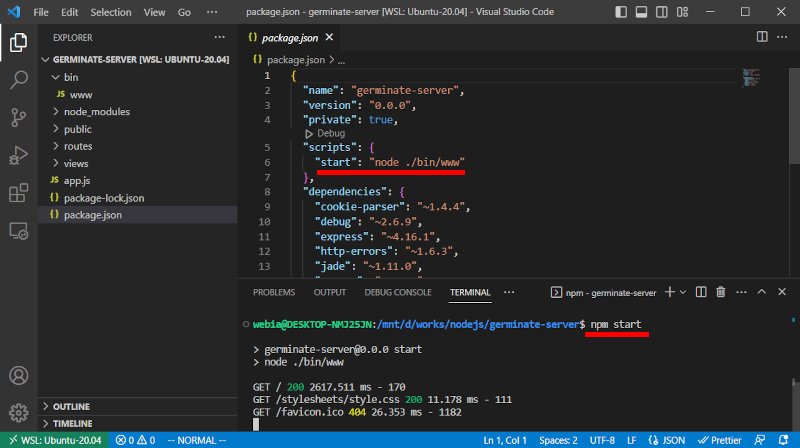This screenshot has height=448, width=800.
Task: Open Customize Layout icon in title bar
Action: (683, 12)
